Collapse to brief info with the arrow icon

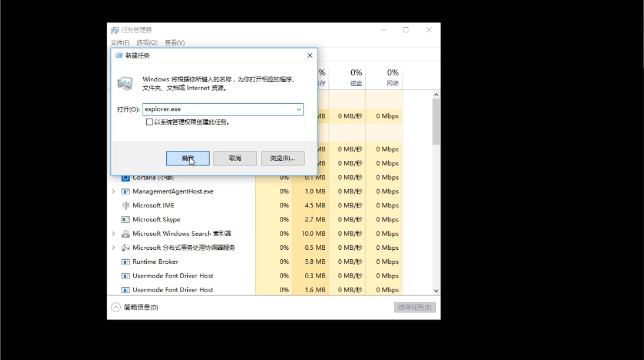point(116,308)
